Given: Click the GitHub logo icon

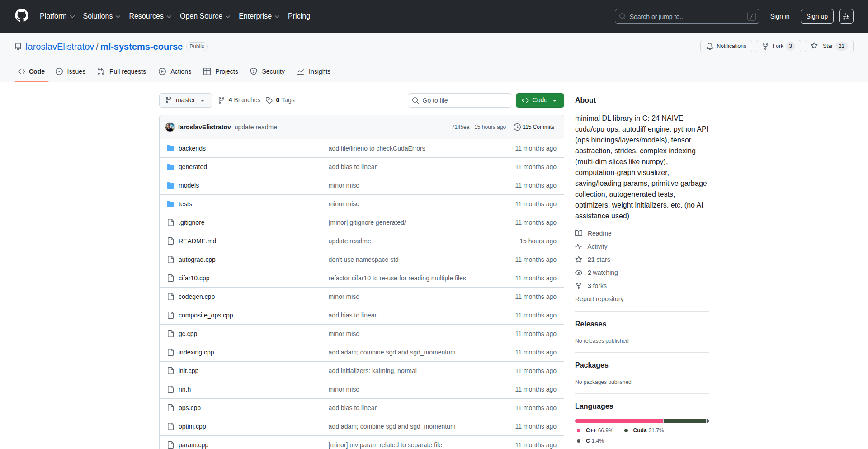Looking at the screenshot, I should point(21,16).
